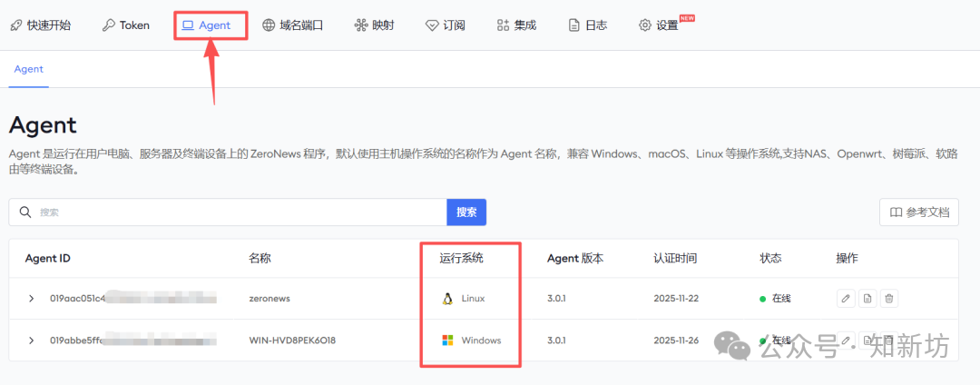Viewport: 980px width, 385px height.
Task: Click the 状态 column header
Action: (x=770, y=259)
